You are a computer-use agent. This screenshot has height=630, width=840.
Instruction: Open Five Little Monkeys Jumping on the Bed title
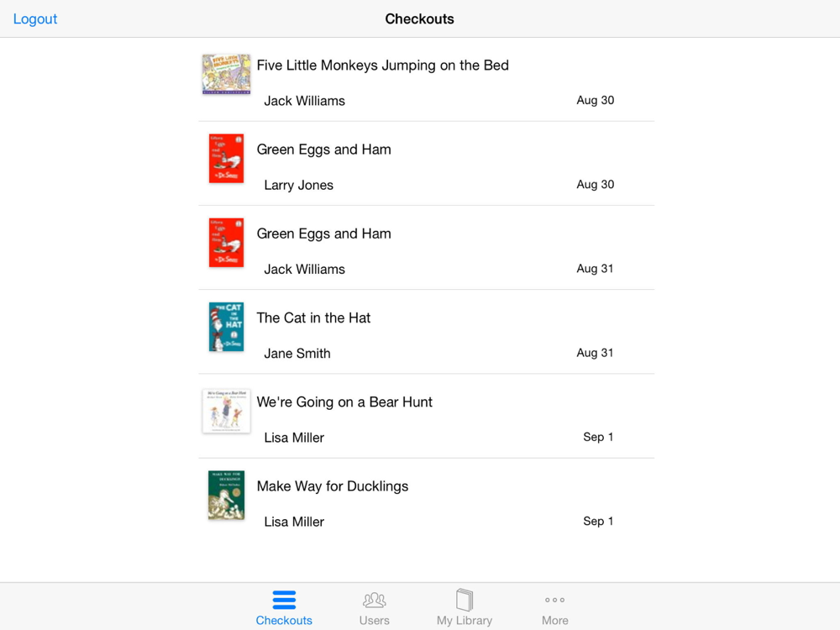pos(382,66)
